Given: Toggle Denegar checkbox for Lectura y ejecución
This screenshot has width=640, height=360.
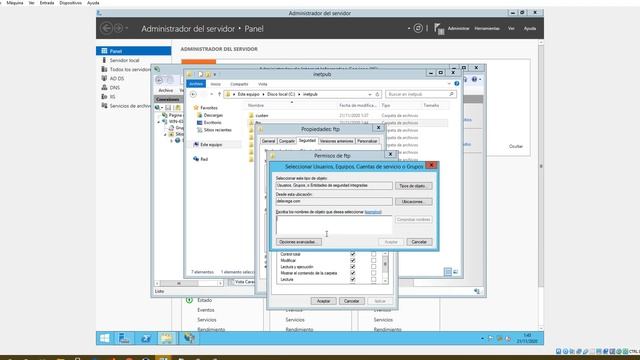Looking at the screenshot, I should [373, 267].
